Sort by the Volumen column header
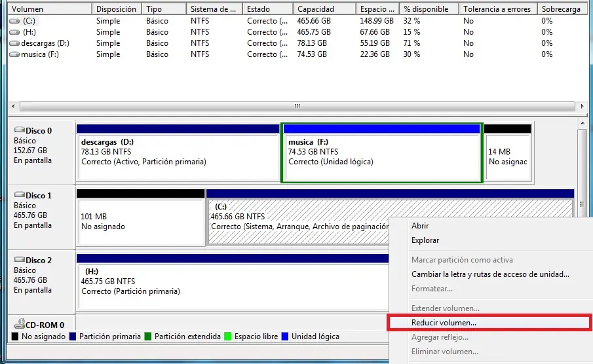Image resolution: width=593 pixels, height=364 pixels. (50, 9)
